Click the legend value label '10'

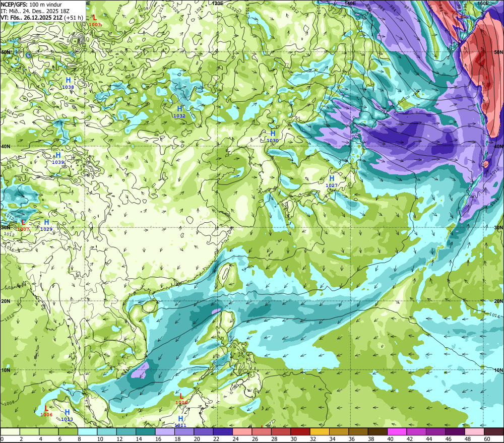100,439
